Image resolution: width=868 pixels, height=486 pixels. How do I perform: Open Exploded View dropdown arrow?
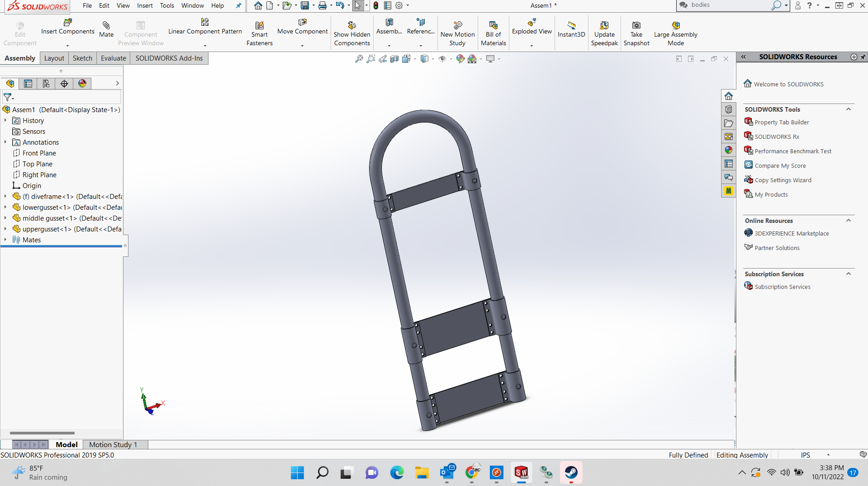coord(531,46)
